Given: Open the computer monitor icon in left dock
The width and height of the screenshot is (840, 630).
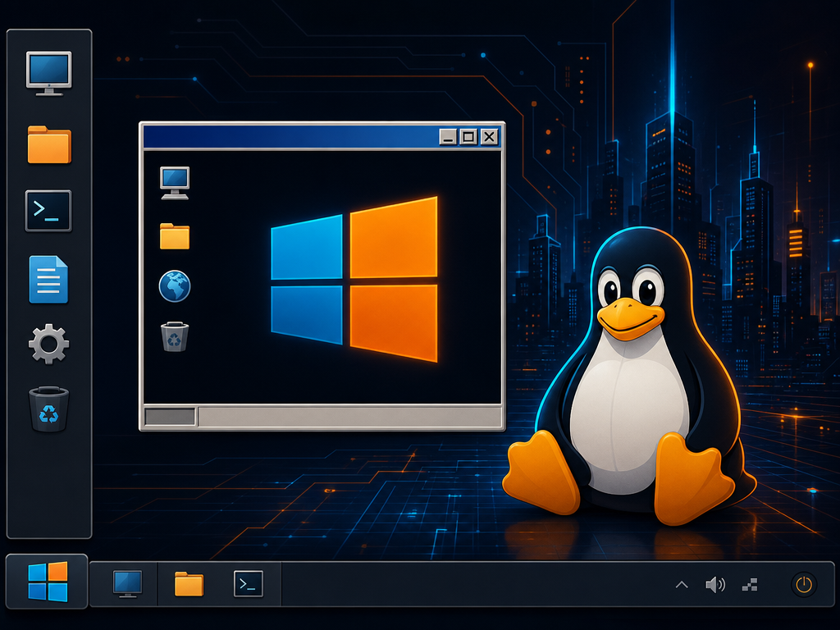Looking at the screenshot, I should click(48, 73).
